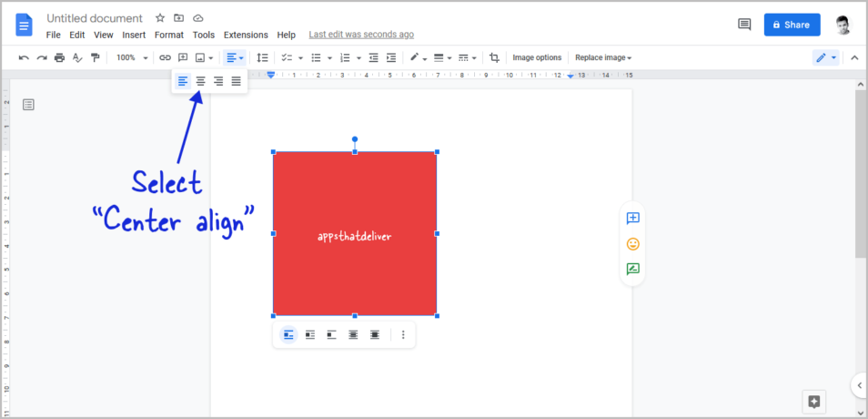Screen dimensions: 868x419
Task: Select Break text image option
Action: [x=331, y=335]
